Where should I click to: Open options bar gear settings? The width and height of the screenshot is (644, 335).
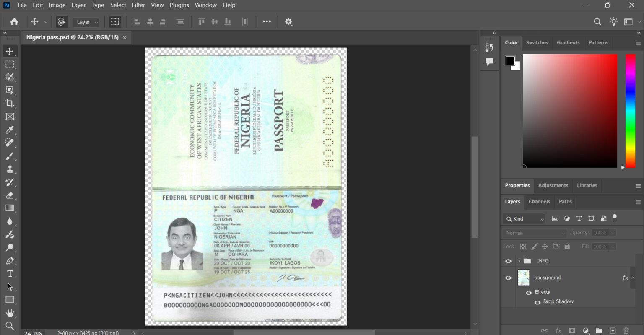pyautogui.click(x=288, y=22)
